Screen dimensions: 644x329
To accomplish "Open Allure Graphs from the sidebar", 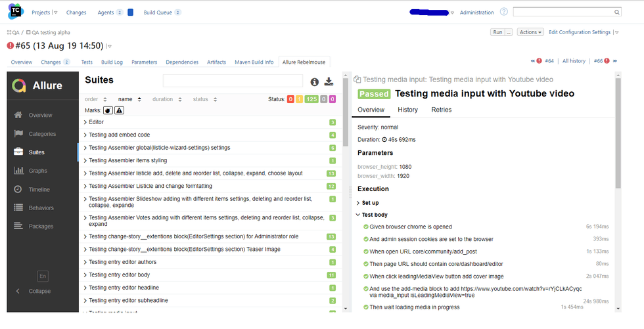I will [37, 171].
